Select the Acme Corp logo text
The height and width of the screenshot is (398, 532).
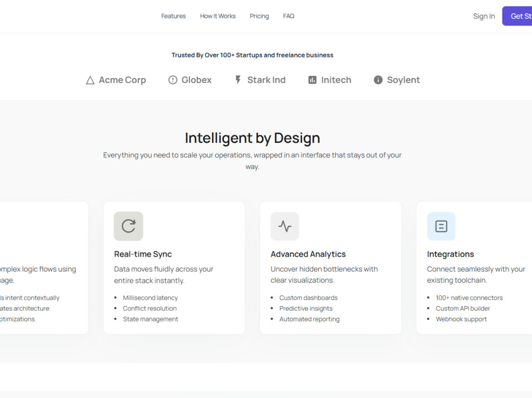coord(122,80)
